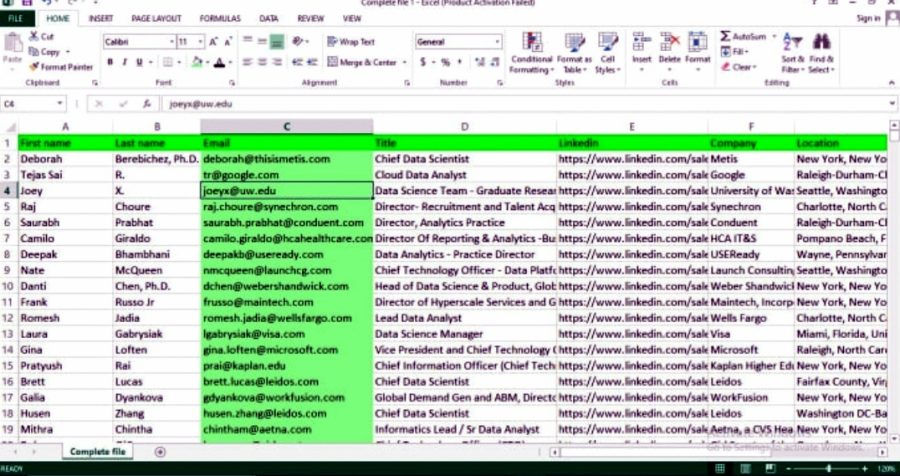
Task: Switch to the PAGE LAYOUT tab
Action: pyautogui.click(x=156, y=18)
